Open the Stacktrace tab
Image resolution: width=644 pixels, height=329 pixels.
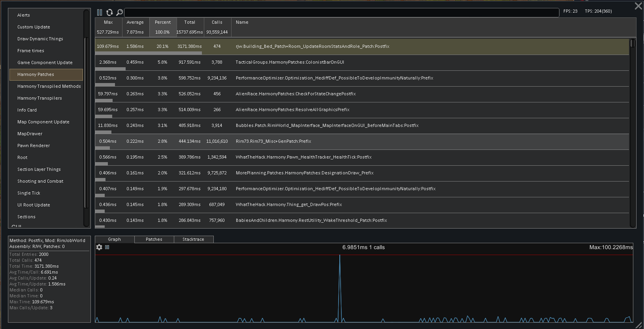[194, 239]
